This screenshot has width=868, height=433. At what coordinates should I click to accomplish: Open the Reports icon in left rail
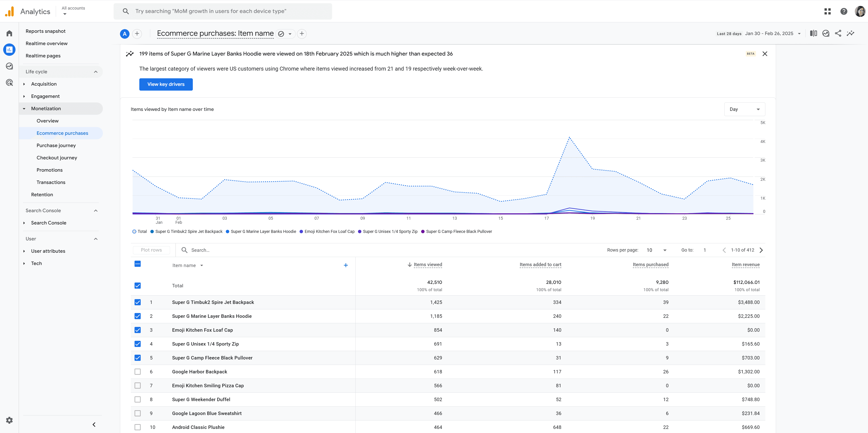tap(9, 50)
